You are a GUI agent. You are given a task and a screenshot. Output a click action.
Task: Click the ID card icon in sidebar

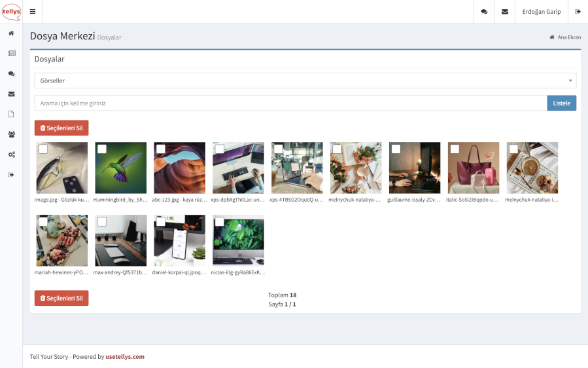coord(11,53)
